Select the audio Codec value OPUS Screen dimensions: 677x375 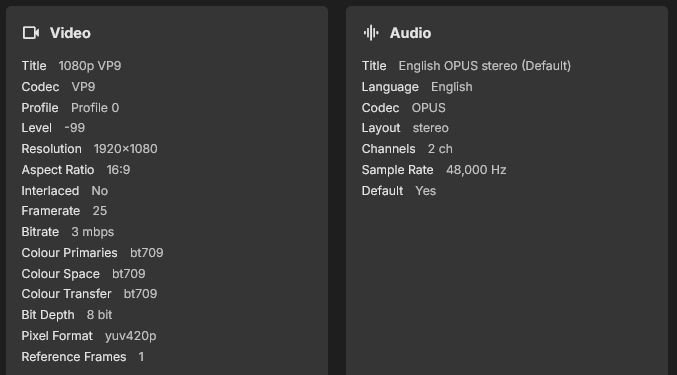(428, 107)
